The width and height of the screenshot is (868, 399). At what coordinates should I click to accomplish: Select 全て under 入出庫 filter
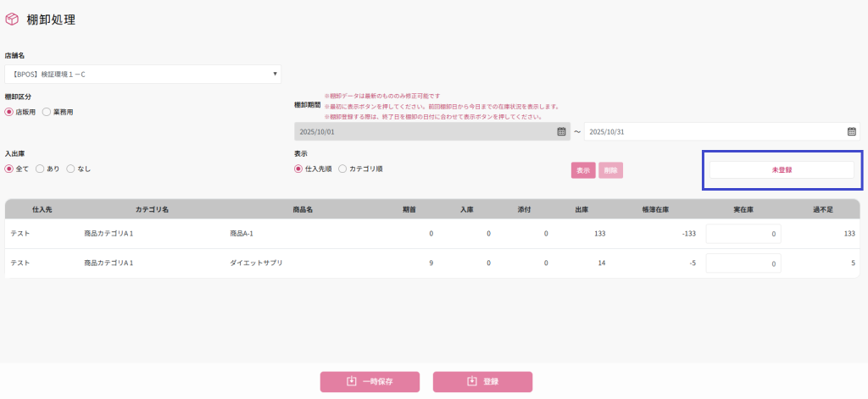tap(10, 169)
